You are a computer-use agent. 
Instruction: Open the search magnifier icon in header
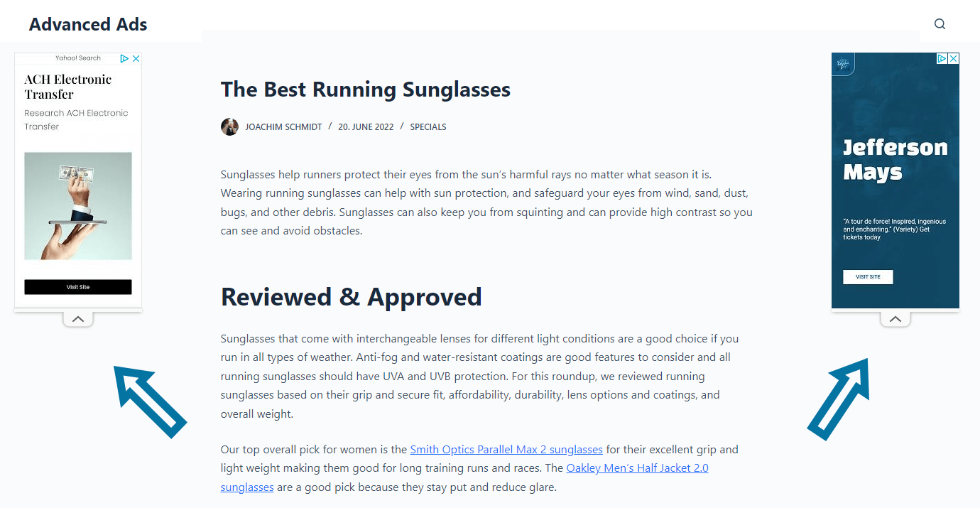tap(940, 24)
